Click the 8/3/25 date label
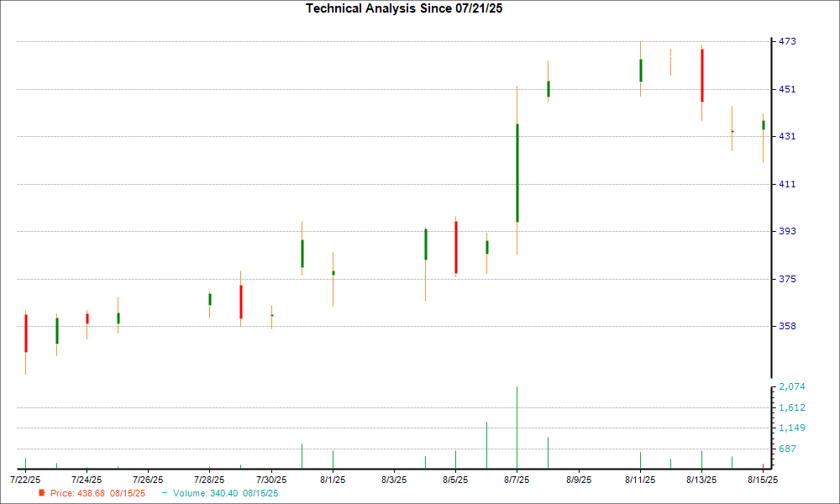Viewport: 840px width, 504px height. 394,480
